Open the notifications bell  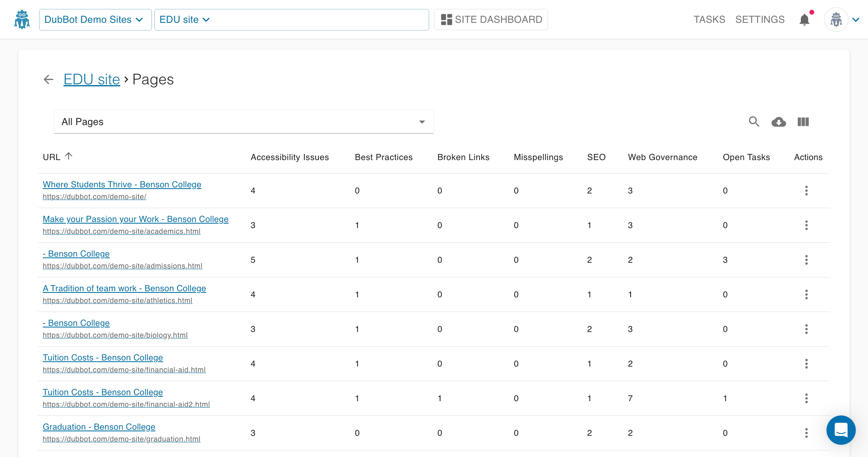pos(804,20)
